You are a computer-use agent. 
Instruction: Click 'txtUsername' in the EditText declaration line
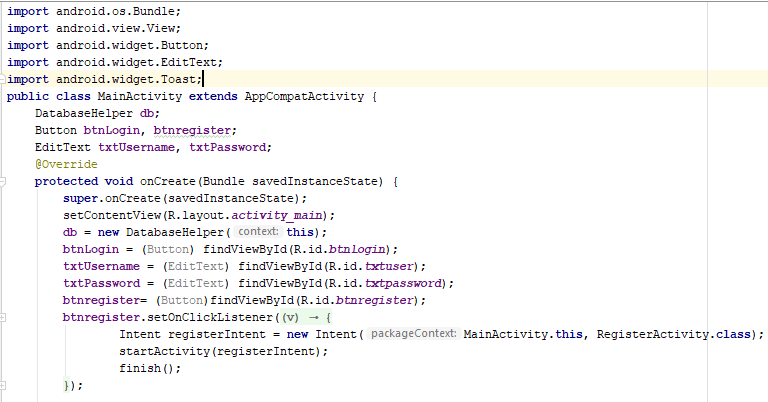(x=136, y=147)
